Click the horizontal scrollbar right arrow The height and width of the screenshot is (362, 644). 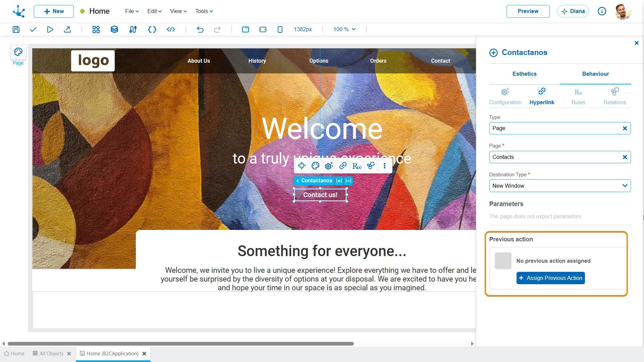(472, 344)
